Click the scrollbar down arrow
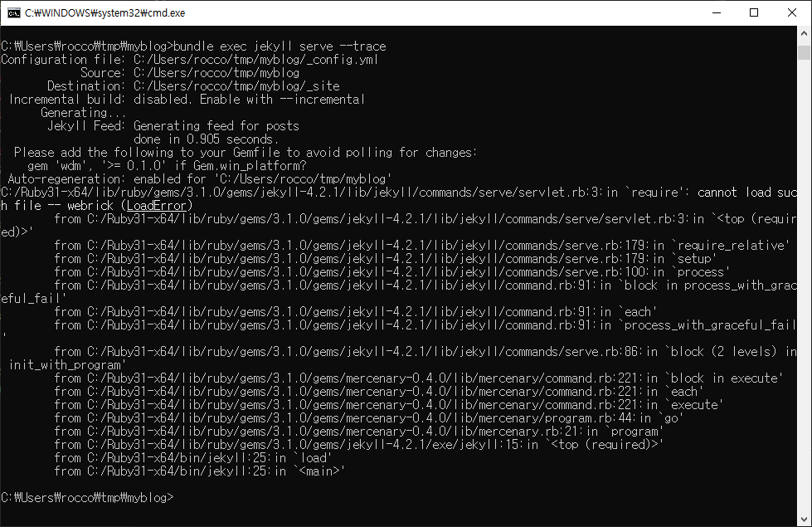 pyautogui.click(x=804, y=518)
